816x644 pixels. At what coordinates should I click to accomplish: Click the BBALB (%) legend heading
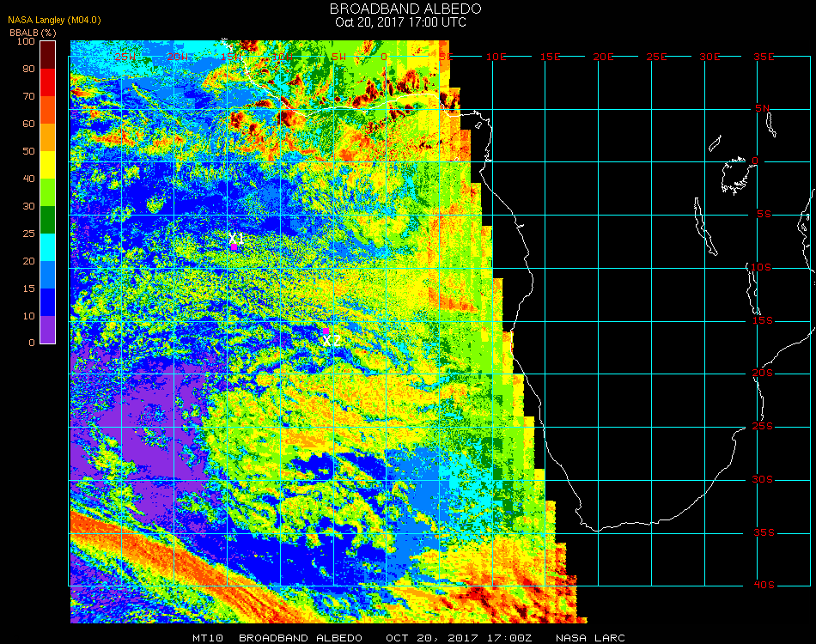click(x=33, y=33)
